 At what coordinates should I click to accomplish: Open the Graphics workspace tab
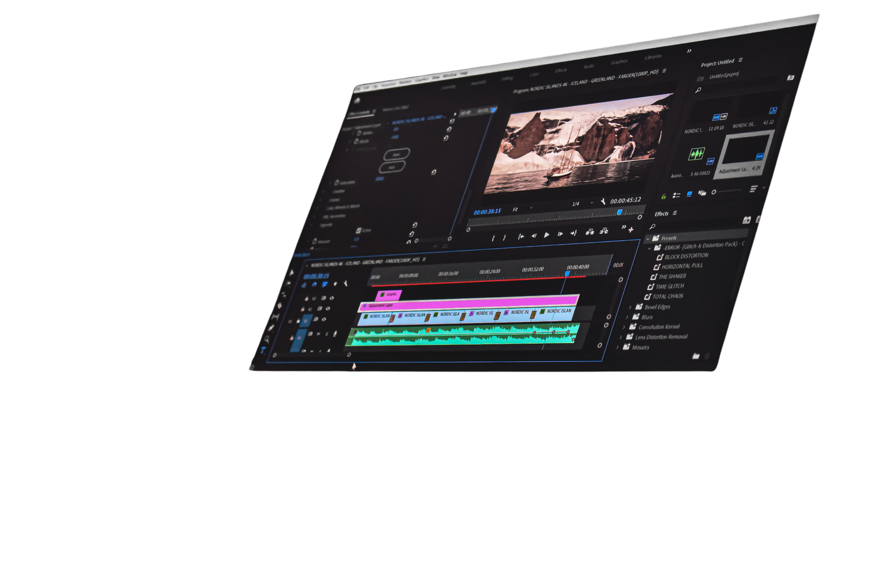coord(619,61)
